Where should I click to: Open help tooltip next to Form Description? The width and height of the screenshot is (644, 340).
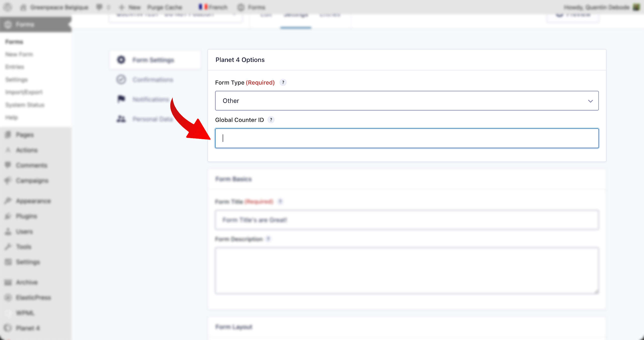(x=268, y=239)
